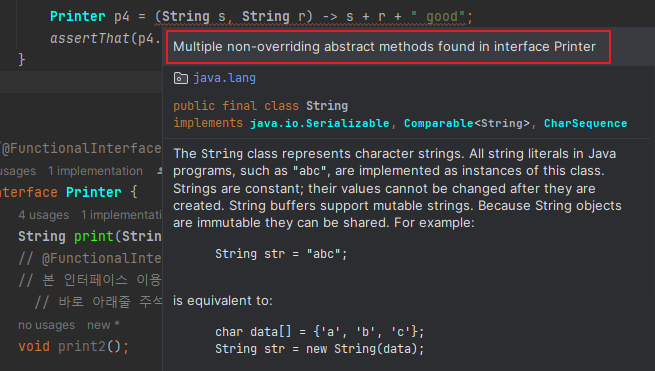Click the print method name in Printer
The width and height of the screenshot is (655, 371).
point(94,236)
